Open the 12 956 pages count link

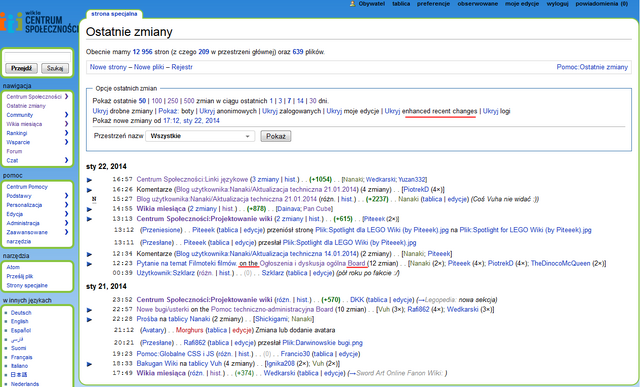[x=142, y=52]
